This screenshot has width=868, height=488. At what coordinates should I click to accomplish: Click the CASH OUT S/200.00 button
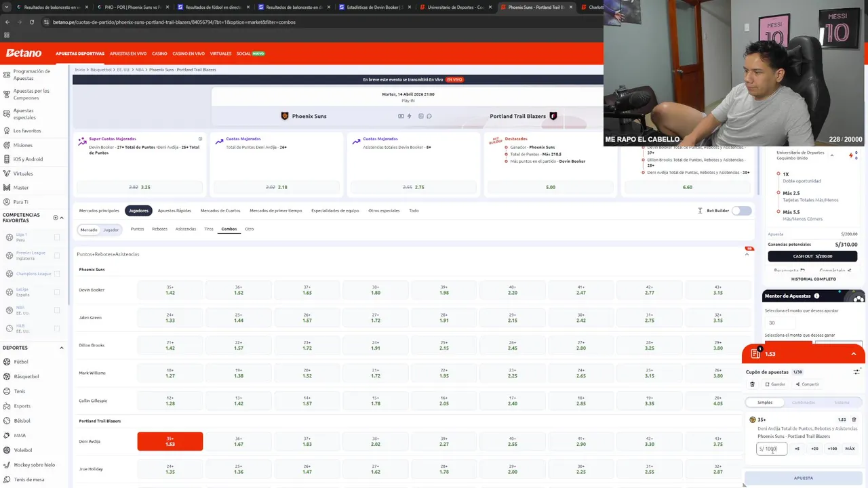click(x=812, y=256)
